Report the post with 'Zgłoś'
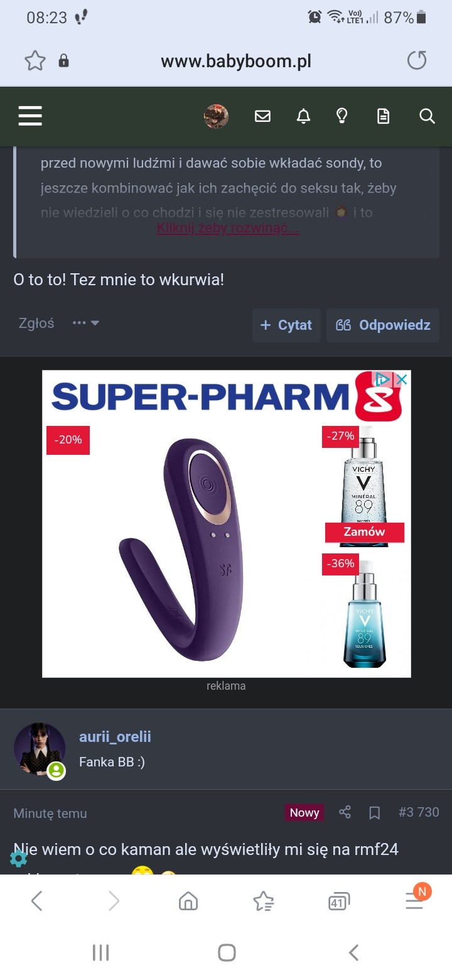Screen dimensions: 452x980 click(x=36, y=323)
